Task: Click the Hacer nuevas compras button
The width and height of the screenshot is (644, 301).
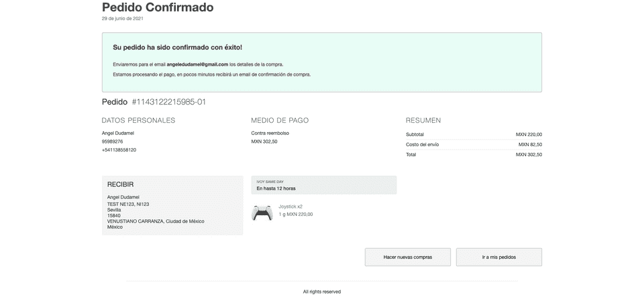Action: tap(407, 257)
